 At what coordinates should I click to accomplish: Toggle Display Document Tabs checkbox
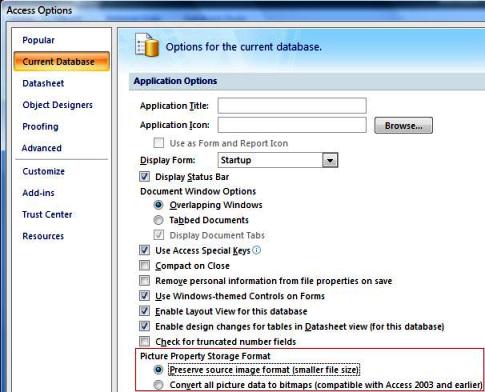click(159, 235)
